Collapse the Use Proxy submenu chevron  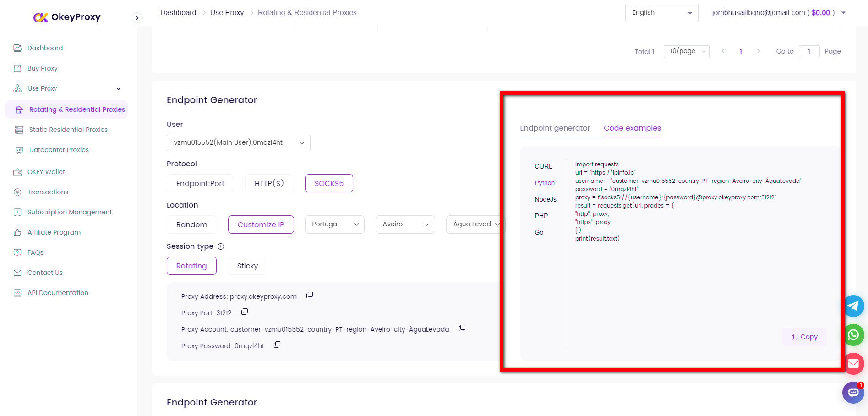pos(119,88)
